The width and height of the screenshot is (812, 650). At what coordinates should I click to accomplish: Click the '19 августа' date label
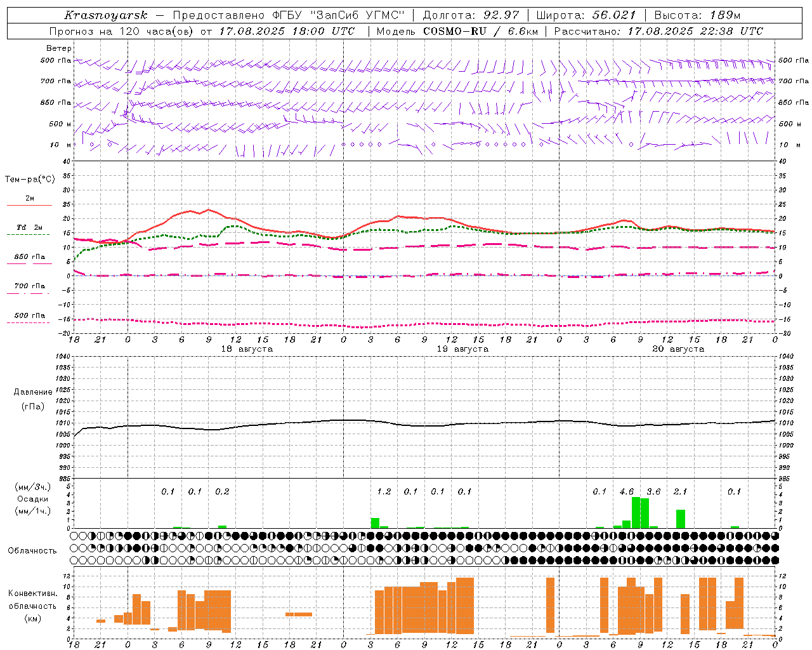tap(462, 349)
